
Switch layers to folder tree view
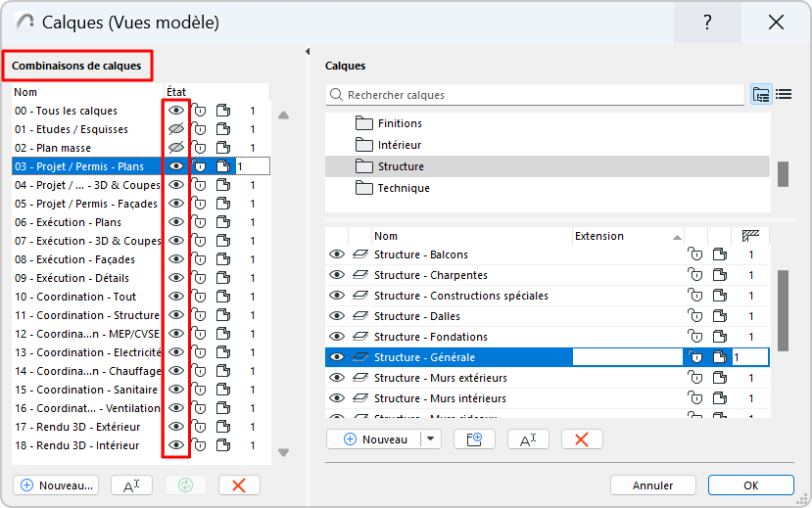[x=761, y=95]
